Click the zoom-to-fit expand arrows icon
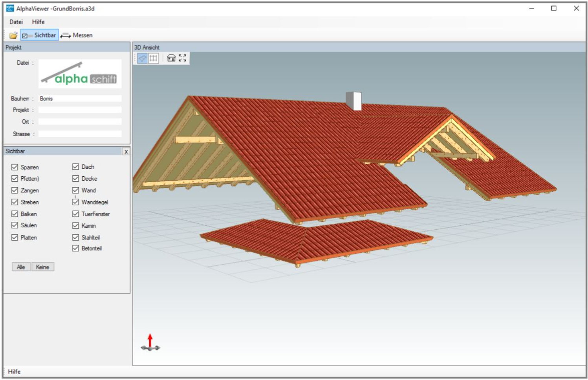The width and height of the screenshot is (588, 380). click(183, 58)
